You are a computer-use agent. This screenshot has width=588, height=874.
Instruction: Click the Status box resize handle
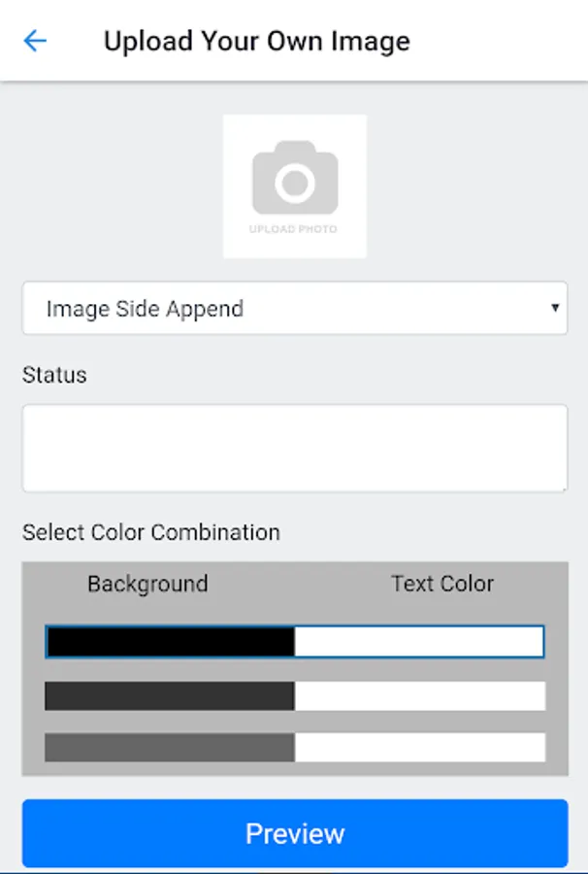point(563,487)
